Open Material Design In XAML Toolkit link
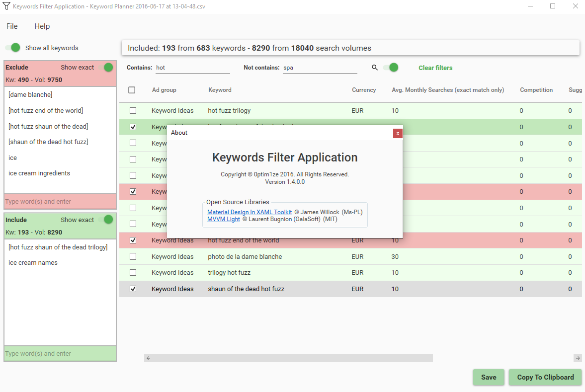585x392 pixels. coord(250,212)
